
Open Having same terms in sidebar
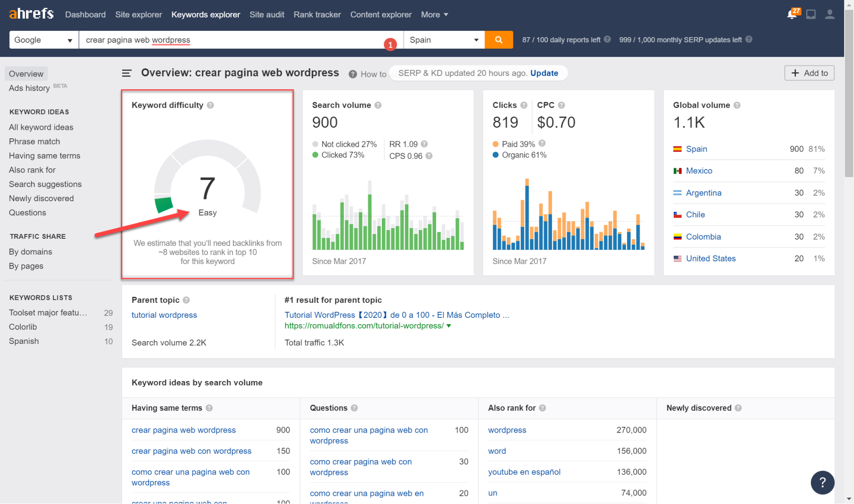tap(44, 156)
